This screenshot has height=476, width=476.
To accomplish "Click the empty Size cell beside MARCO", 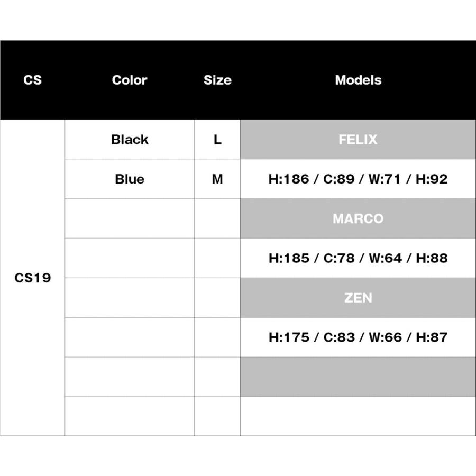I will pos(217,218).
